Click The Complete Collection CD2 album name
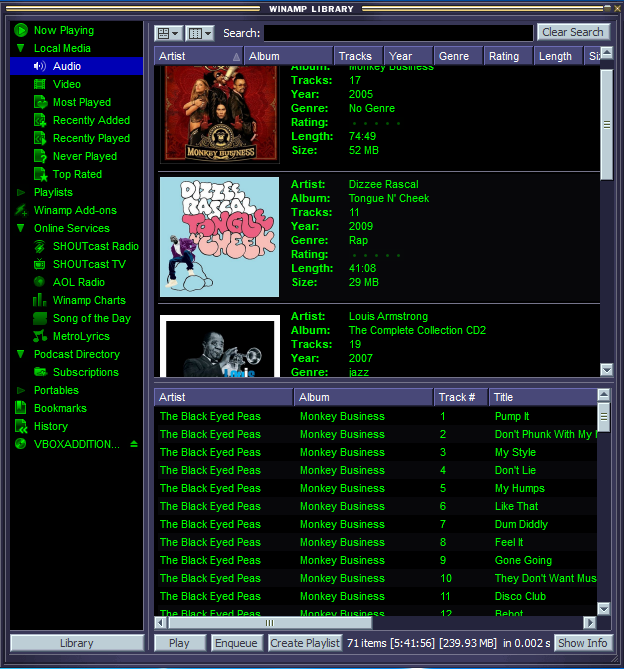The image size is (624, 669). point(417,330)
